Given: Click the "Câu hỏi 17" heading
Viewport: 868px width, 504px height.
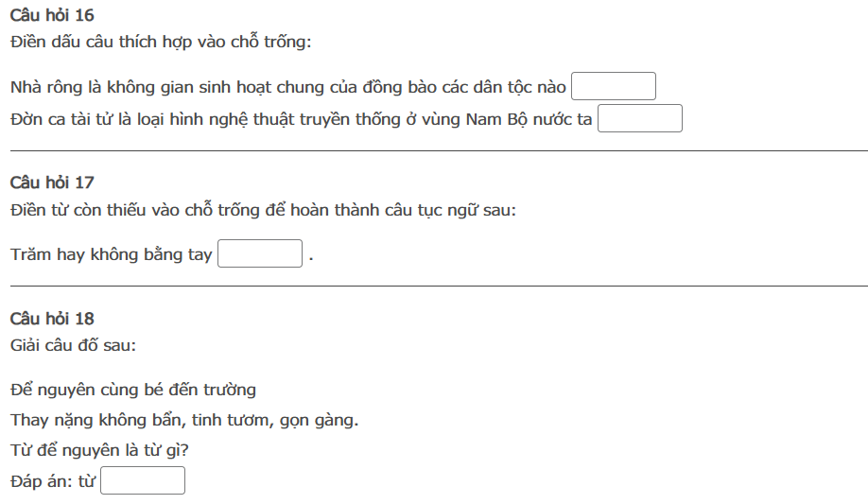Looking at the screenshot, I should pyautogui.click(x=52, y=182).
